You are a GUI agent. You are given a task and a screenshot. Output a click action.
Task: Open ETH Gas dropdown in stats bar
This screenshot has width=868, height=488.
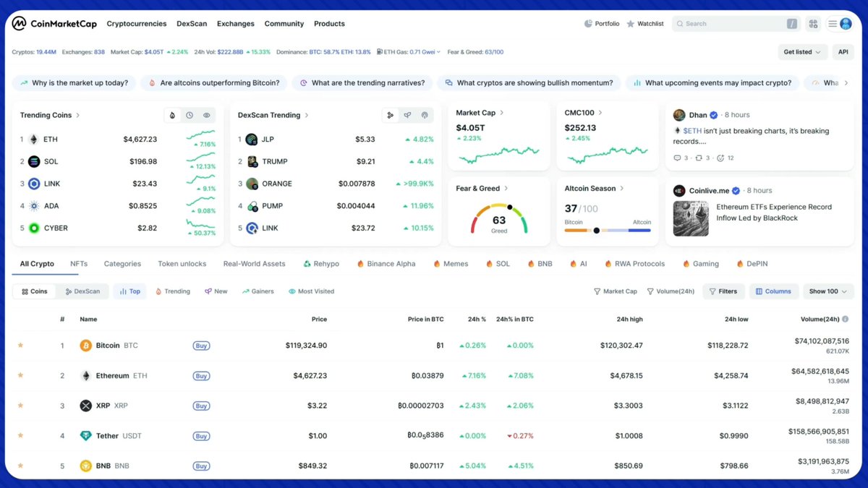439,52
